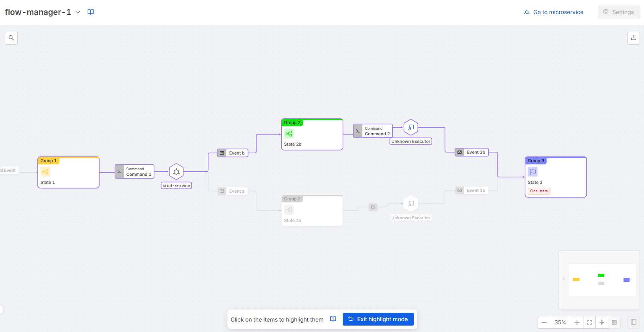Image resolution: width=644 pixels, height=332 pixels.
Task: Open the Settings button
Action: (x=619, y=12)
